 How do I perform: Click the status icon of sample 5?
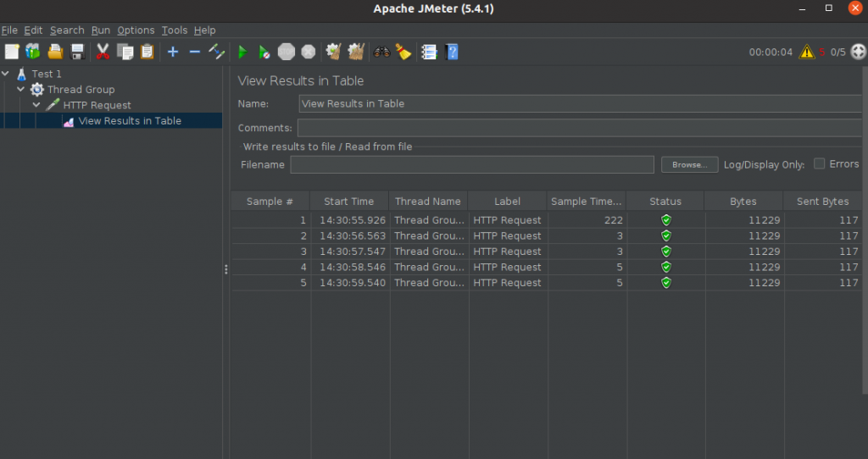pyautogui.click(x=666, y=283)
